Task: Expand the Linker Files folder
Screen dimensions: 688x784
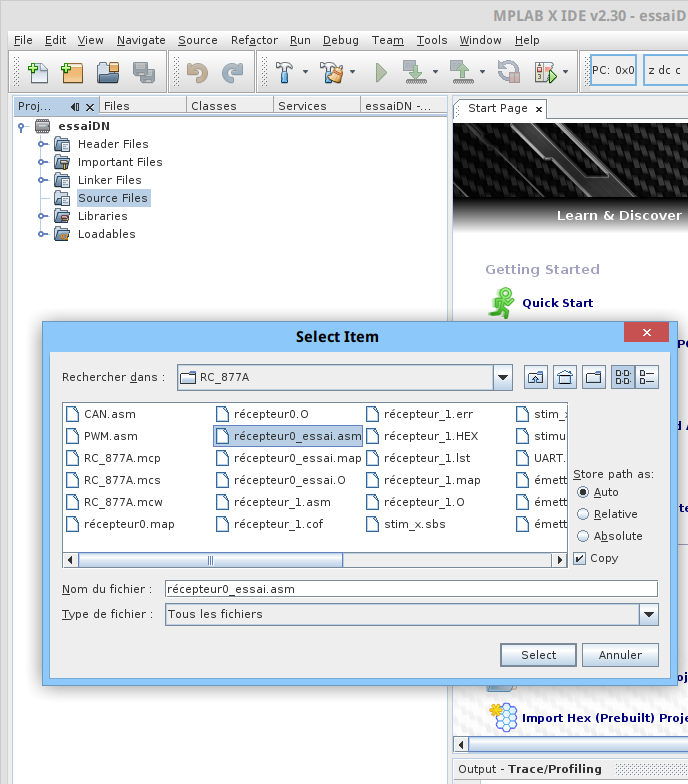Action: [x=43, y=180]
